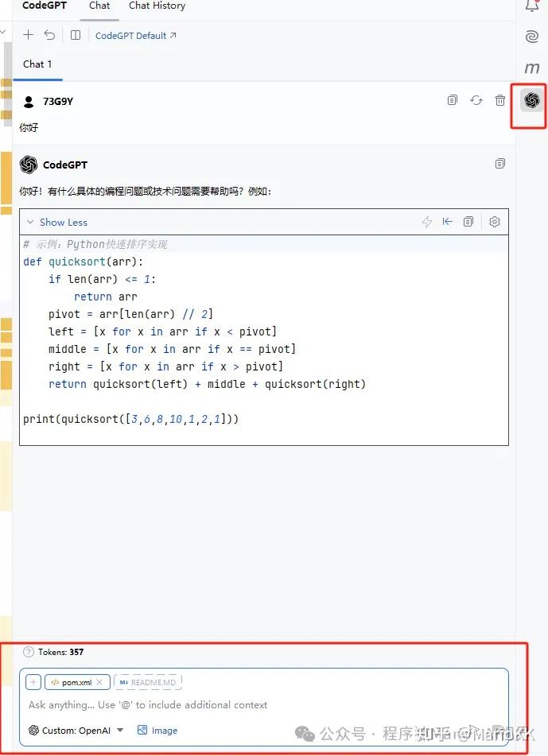Screen dimensions: 548x756
Task: Click the 73G9Y user avatar
Action: 29,101
